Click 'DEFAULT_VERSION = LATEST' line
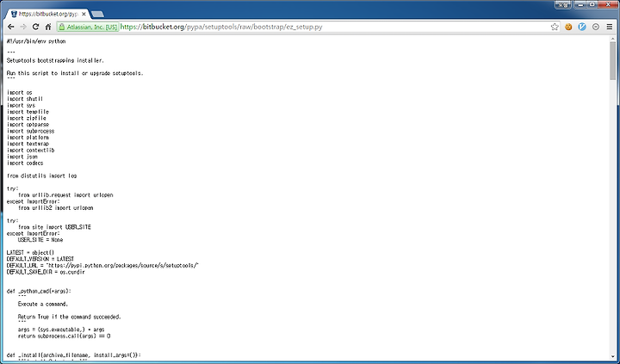This screenshot has width=620, height=364. coord(40,259)
